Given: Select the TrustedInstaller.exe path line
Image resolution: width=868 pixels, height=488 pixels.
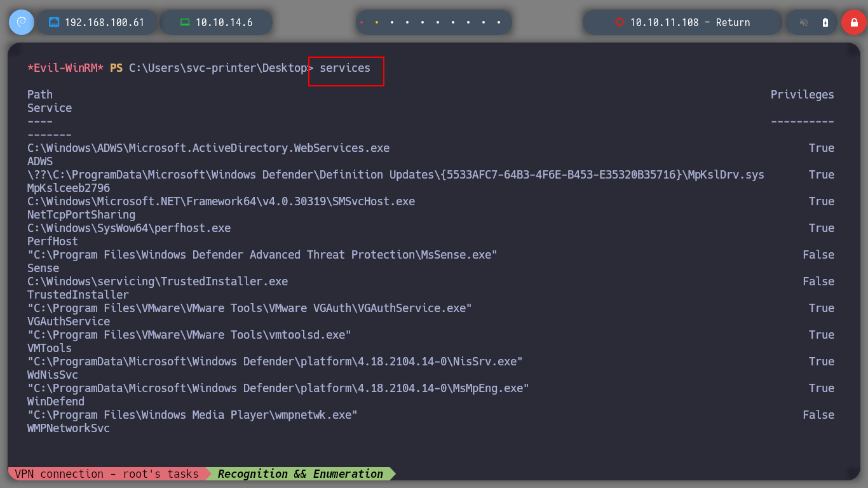Looking at the screenshot, I should tap(158, 281).
